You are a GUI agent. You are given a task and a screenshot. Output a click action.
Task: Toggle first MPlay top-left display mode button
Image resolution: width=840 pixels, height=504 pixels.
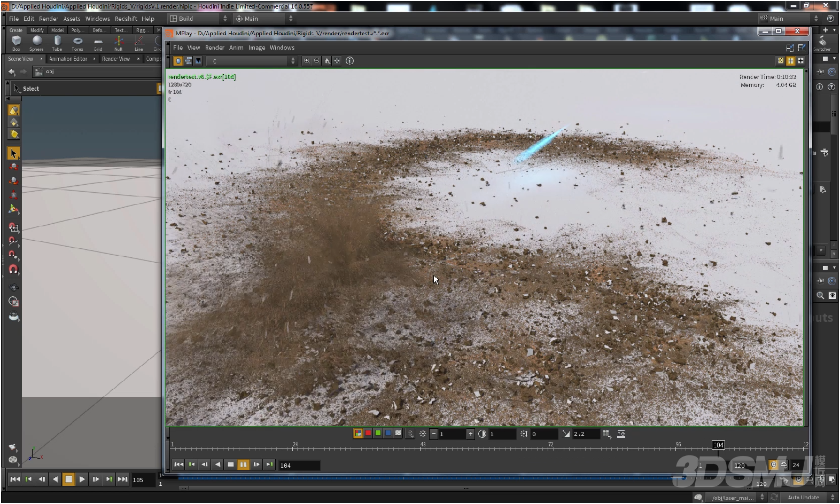(178, 61)
